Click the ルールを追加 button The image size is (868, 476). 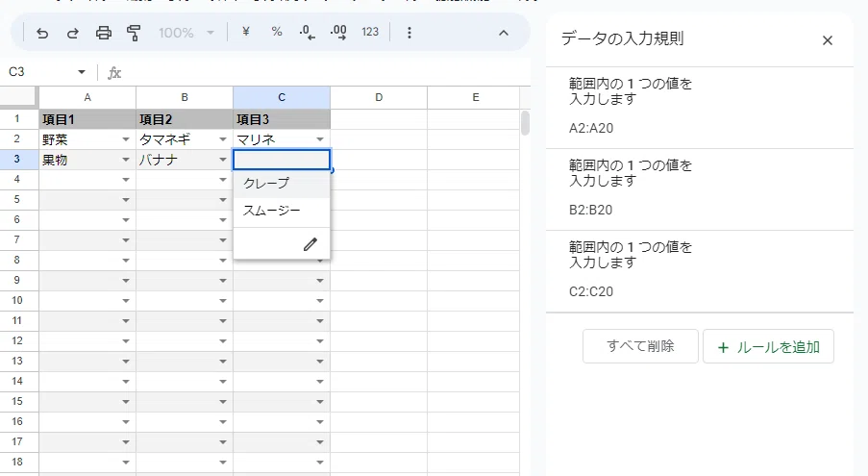click(x=768, y=346)
